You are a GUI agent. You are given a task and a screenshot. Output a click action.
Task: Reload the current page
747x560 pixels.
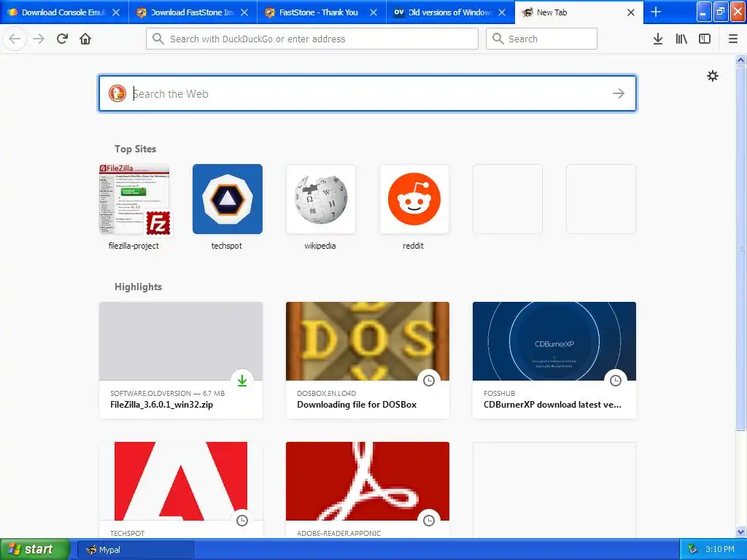(x=63, y=39)
